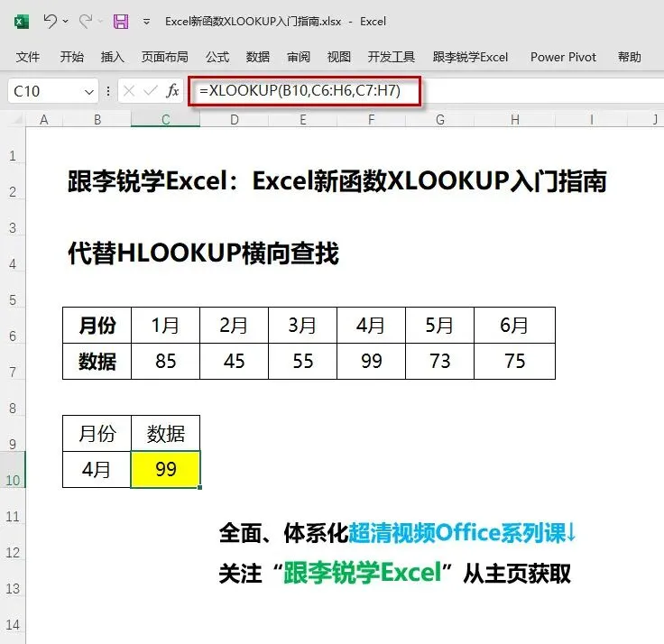Select column F header
This screenshot has height=644, width=664.
[x=372, y=120]
